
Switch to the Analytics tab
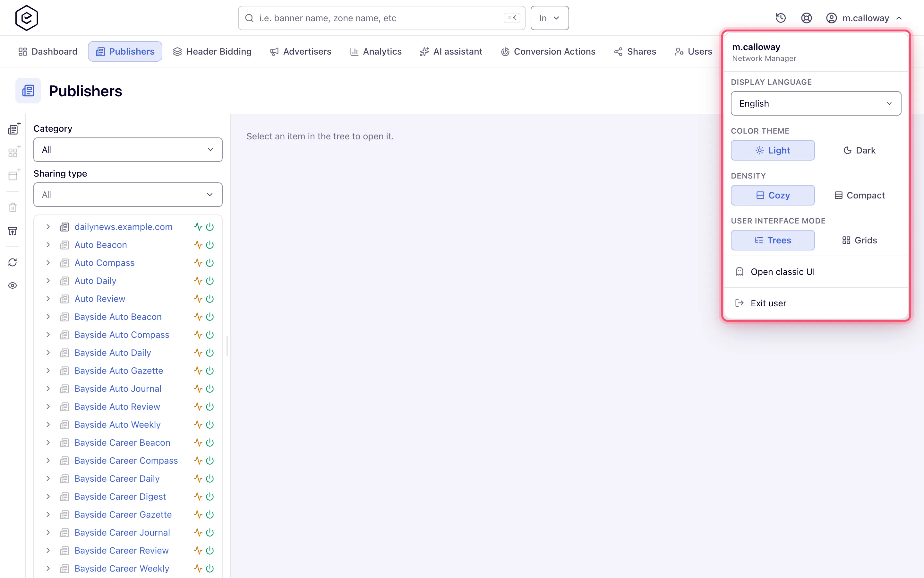(376, 51)
